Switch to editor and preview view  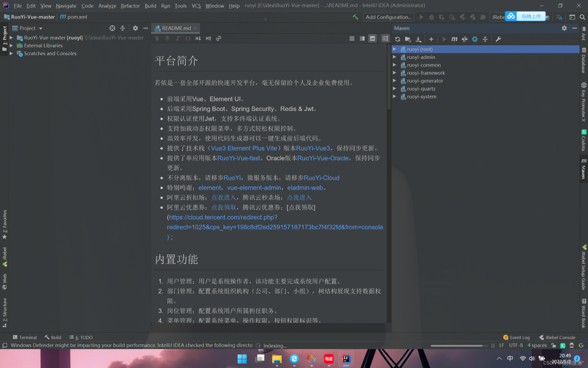[362, 39]
